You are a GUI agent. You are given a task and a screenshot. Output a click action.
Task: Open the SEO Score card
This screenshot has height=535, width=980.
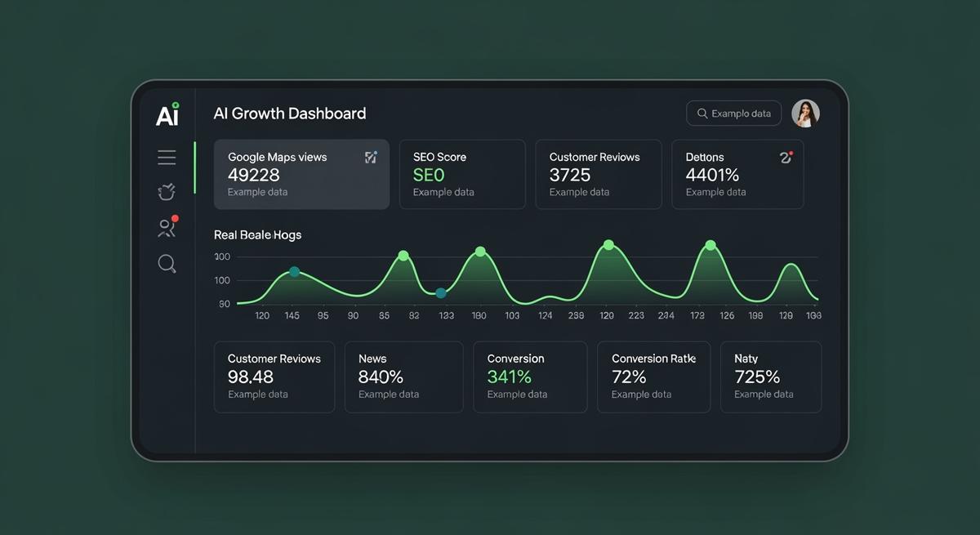pos(462,174)
